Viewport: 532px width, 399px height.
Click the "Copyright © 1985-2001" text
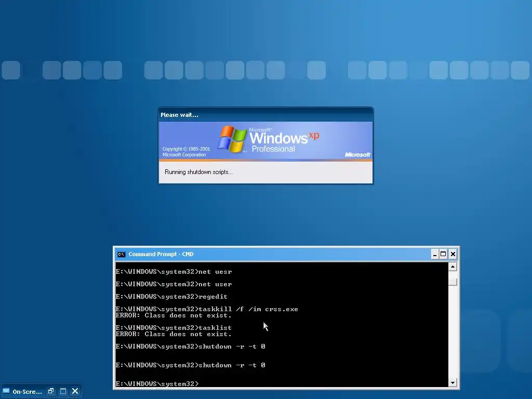pos(186,149)
